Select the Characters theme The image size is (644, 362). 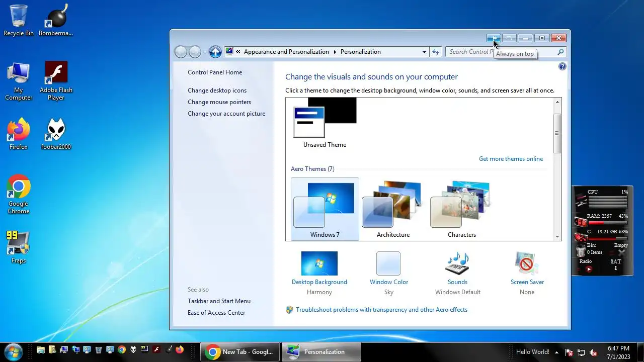coord(461,209)
